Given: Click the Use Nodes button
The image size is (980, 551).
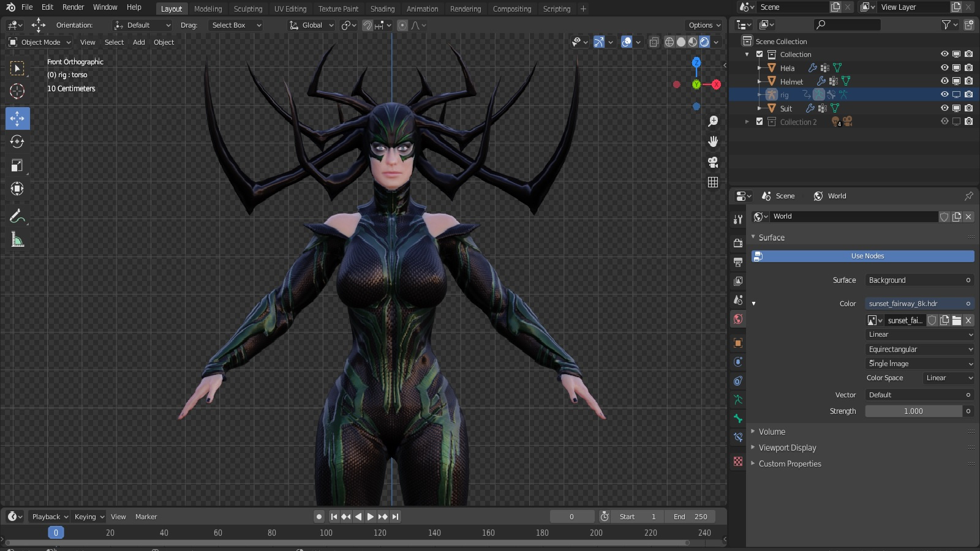Looking at the screenshot, I should tap(863, 256).
